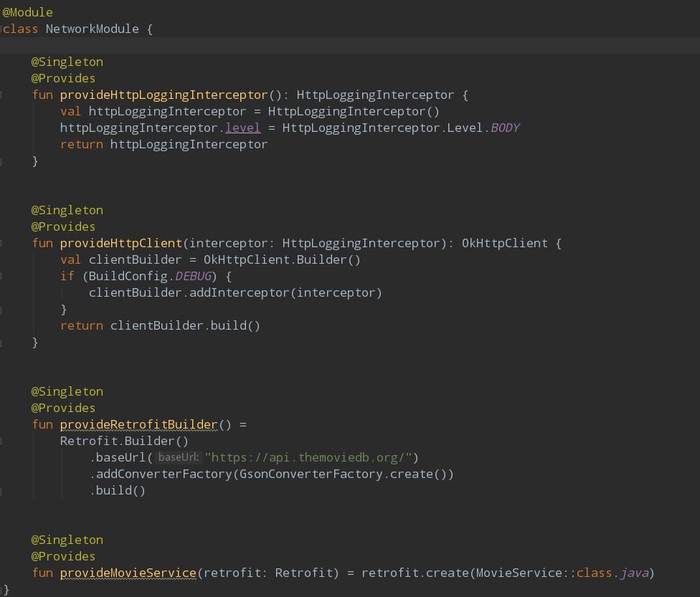Click the baseUrl: parameter hint
Screen dimensions: 700x597
click(179, 457)
